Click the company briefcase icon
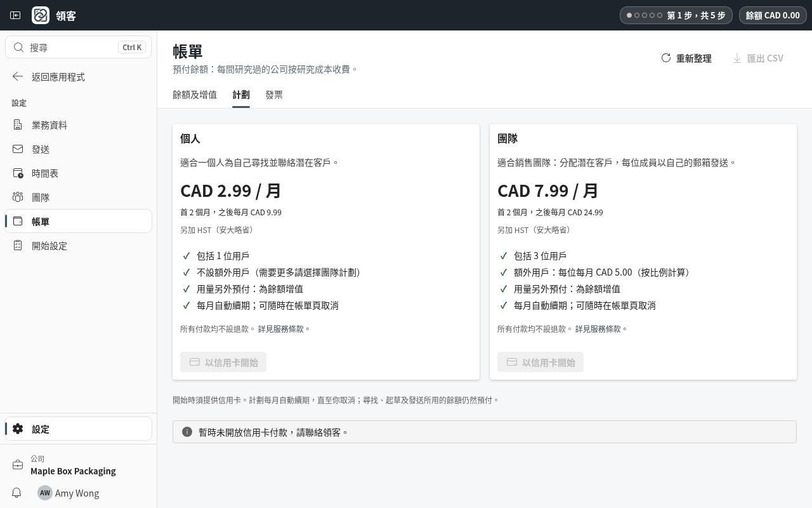Image resolution: width=812 pixels, height=508 pixels. [x=18, y=465]
